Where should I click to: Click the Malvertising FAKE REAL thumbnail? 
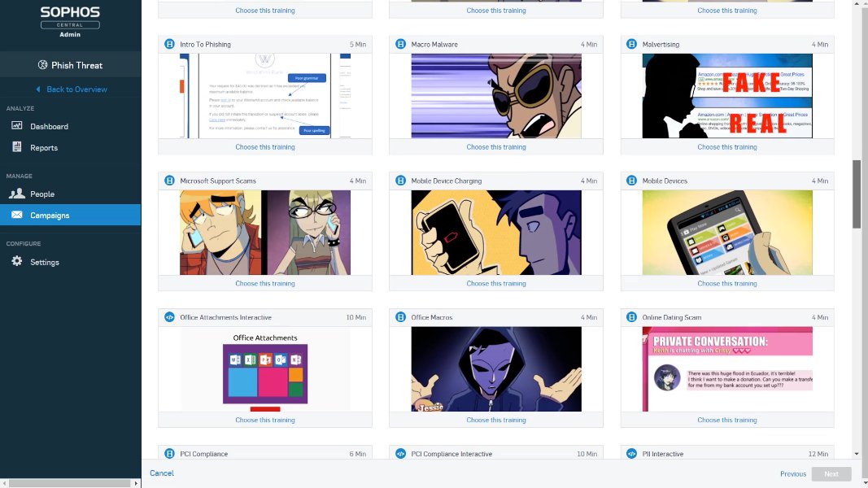click(x=726, y=96)
